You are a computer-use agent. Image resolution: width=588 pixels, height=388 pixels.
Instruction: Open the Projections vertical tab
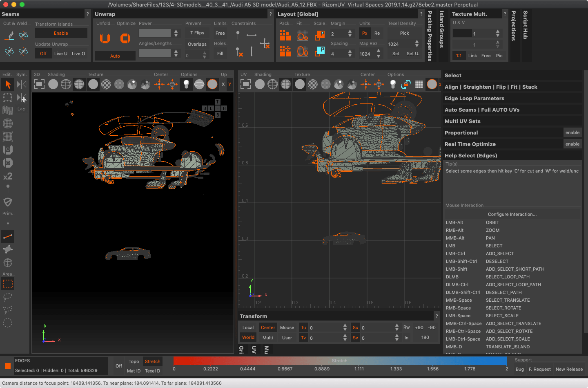coord(514,26)
